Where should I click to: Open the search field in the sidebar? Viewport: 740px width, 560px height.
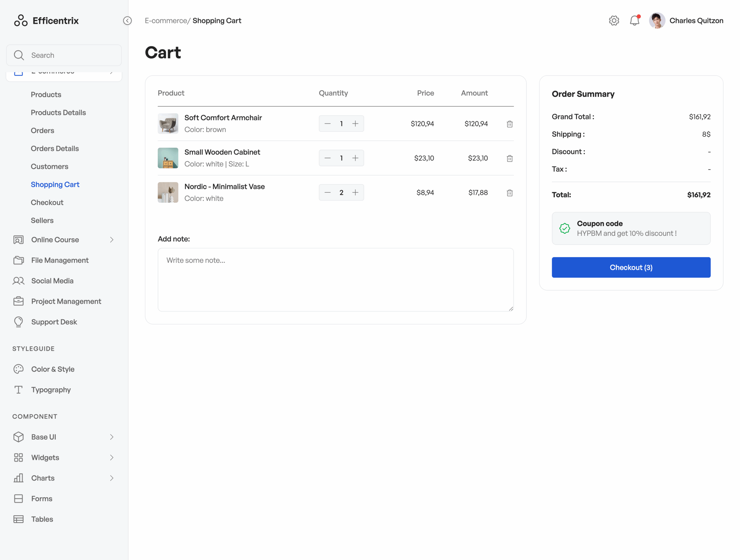tap(64, 55)
